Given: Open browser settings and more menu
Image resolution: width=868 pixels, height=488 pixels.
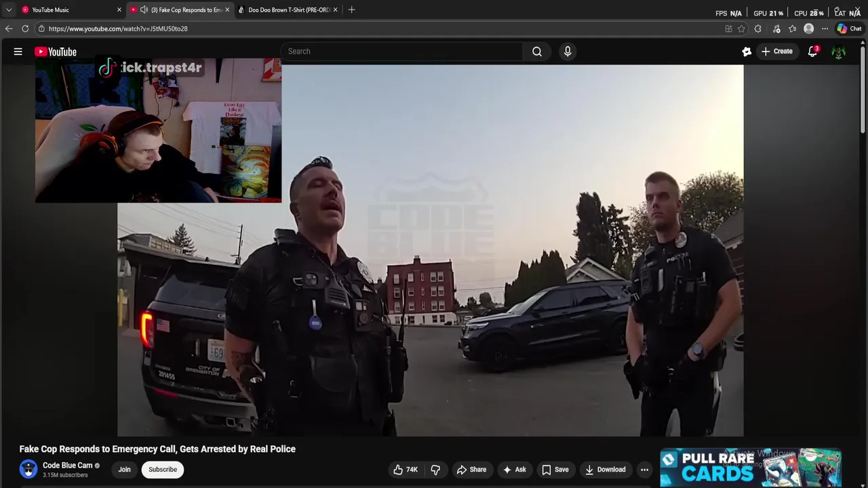Looking at the screenshot, I should [x=825, y=28].
